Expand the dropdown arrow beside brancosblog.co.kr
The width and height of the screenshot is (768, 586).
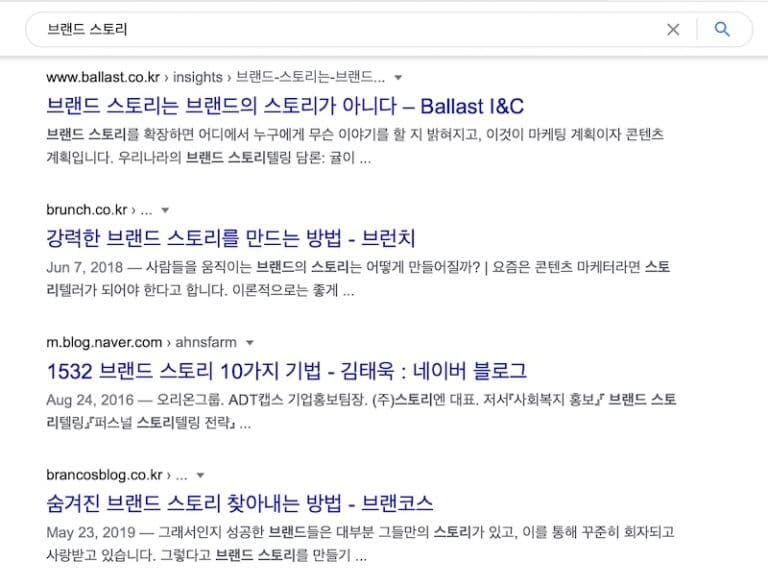[200, 475]
